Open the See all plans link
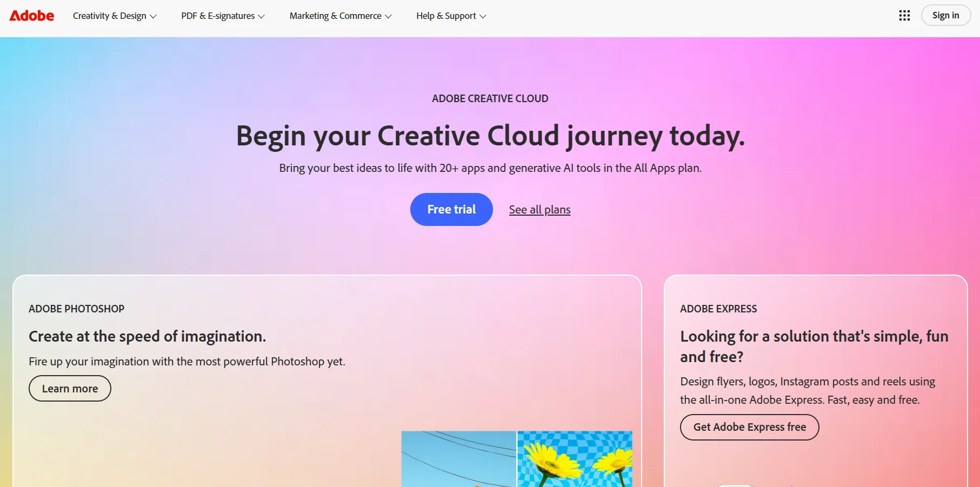 point(539,210)
